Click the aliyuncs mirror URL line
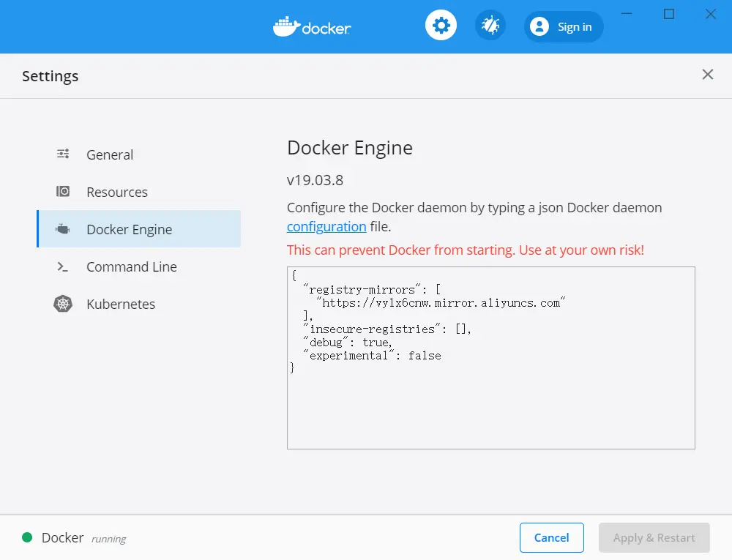This screenshot has height=560, width=732. [441, 302]
